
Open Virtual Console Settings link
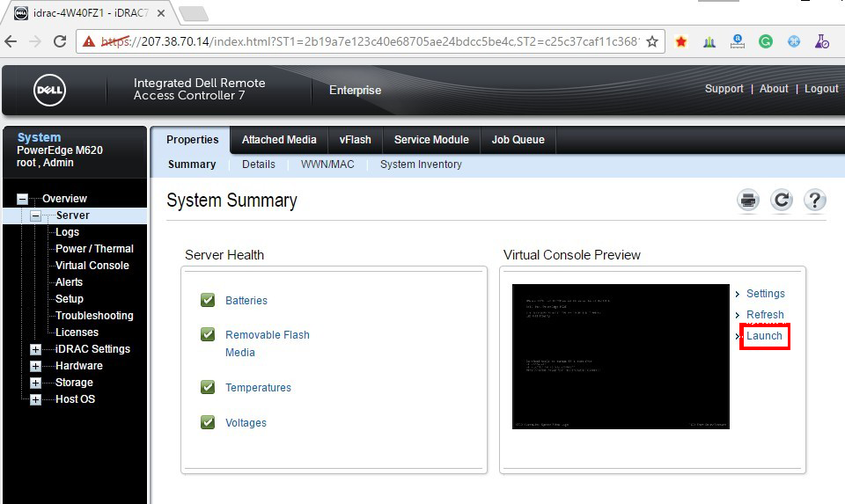tap(765, 294)
